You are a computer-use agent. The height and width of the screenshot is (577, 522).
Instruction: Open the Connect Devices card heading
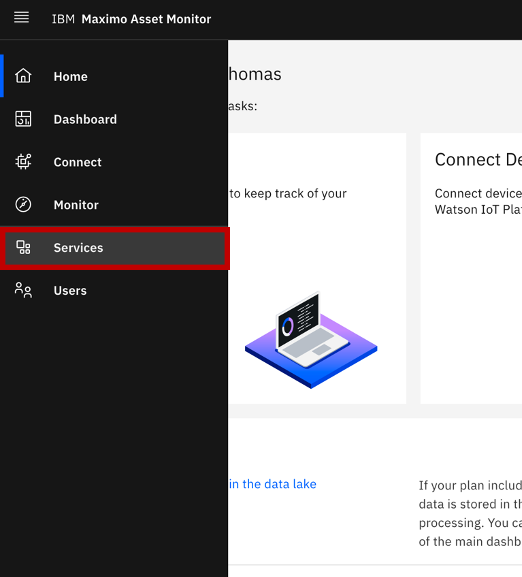pos(478,160)
